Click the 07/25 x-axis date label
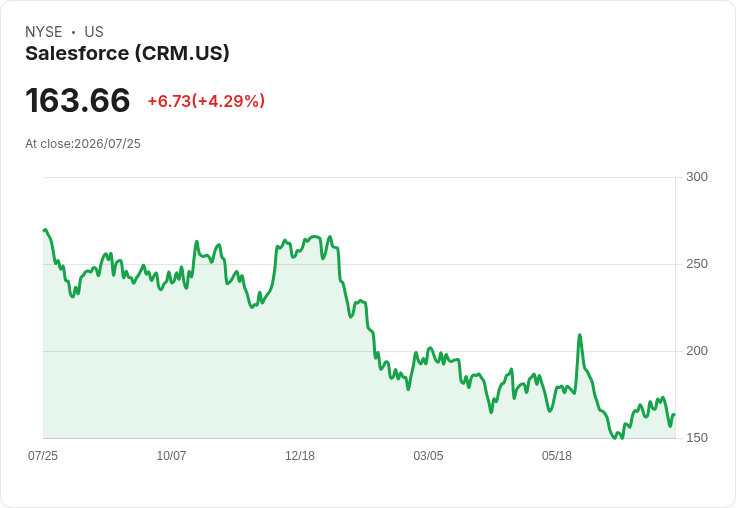This screenshot has height=508, width=736. (x=43, y=455)
